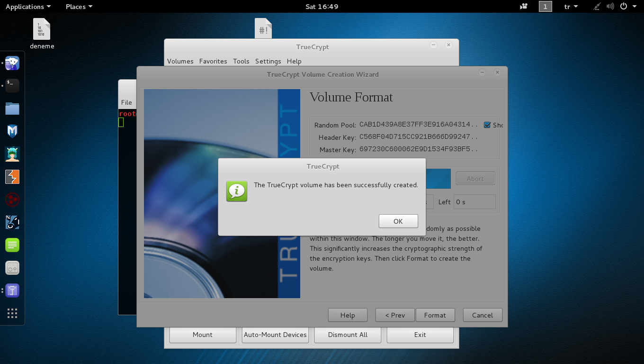
Task: Click the screen recorder camera icon in top bar
Action: pyautogui.click(x=524, y=7)
